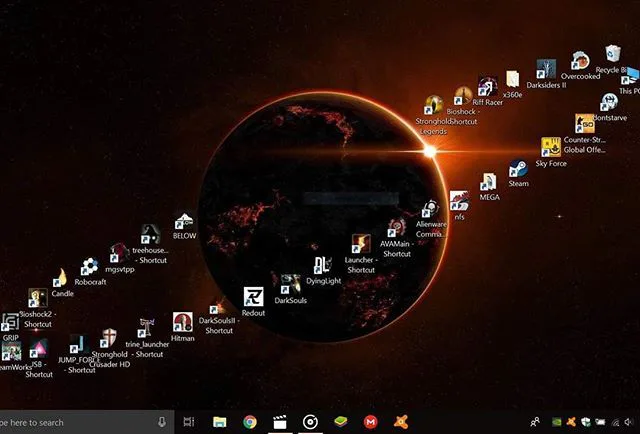Open the Recycle Bin desktop icon
This screenshot has width=640, height=434.
613,53
